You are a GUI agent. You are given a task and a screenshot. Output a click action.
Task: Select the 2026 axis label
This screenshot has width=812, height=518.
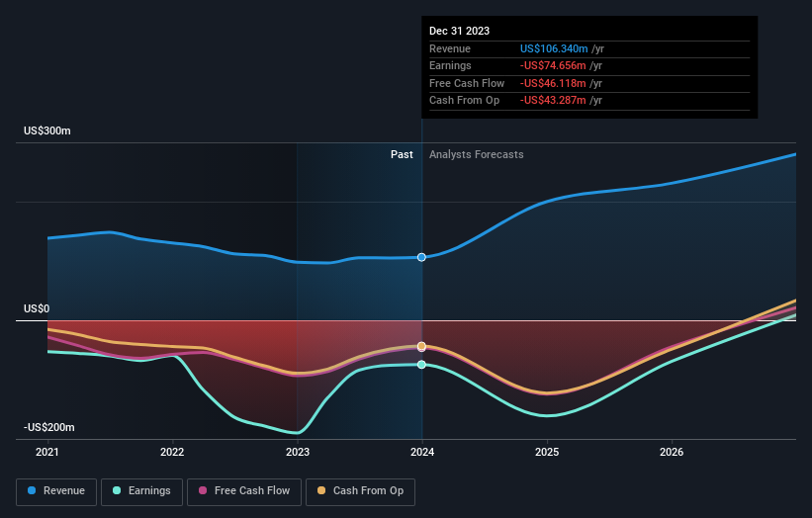[x=672, y=452]
